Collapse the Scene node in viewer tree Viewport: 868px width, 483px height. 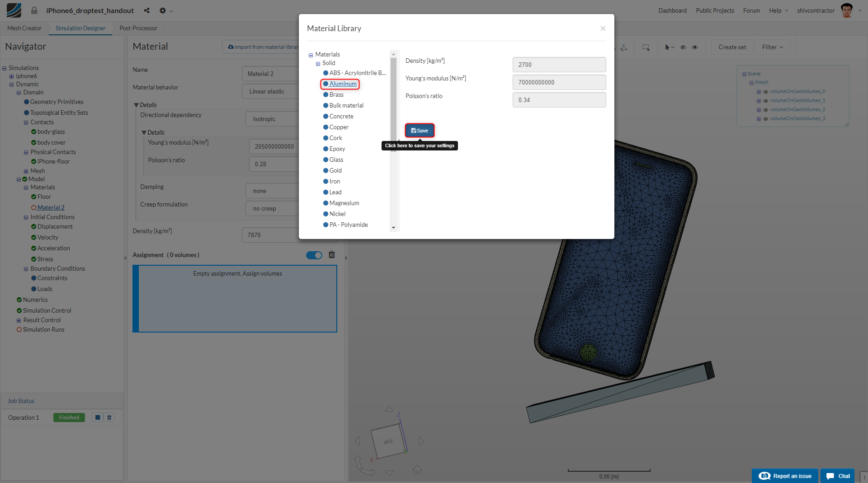point(744,75)
